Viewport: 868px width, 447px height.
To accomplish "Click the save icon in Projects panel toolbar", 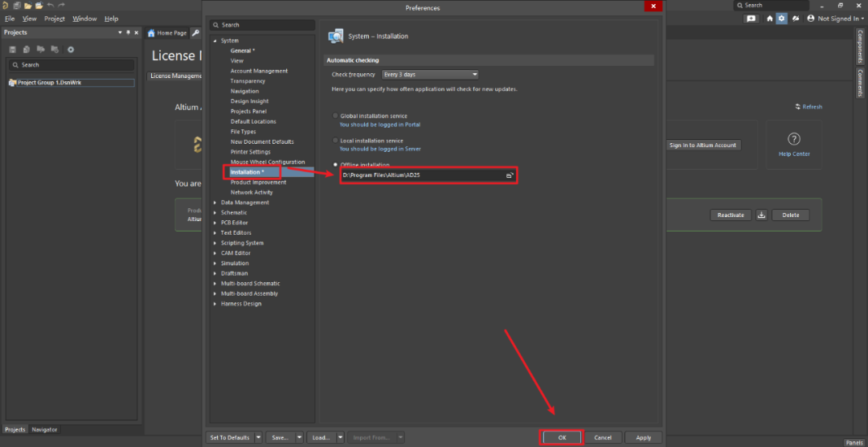I will click(x=13, y=49).
